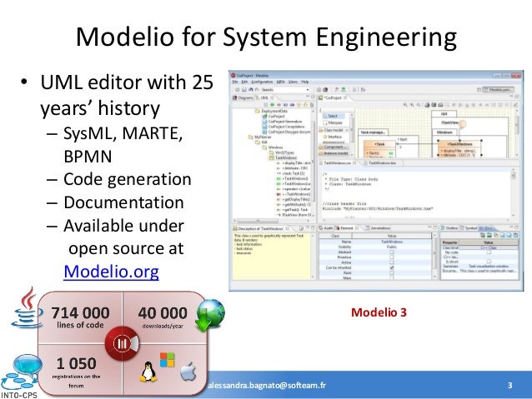This screenshot has width=532, height=399.
Task: Click the Modelio perspective button
Action: point(498,89)
